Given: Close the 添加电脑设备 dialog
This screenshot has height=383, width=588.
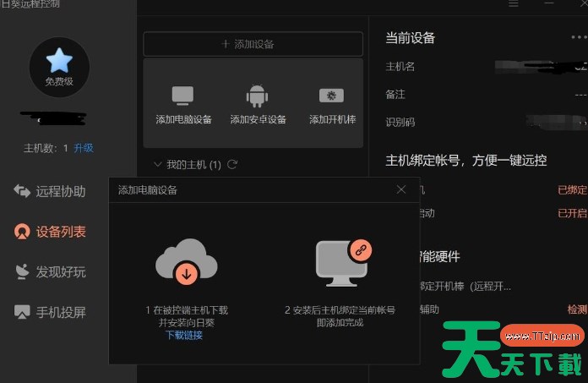Looking at the screenshot, I should click(x=401, y=189).
